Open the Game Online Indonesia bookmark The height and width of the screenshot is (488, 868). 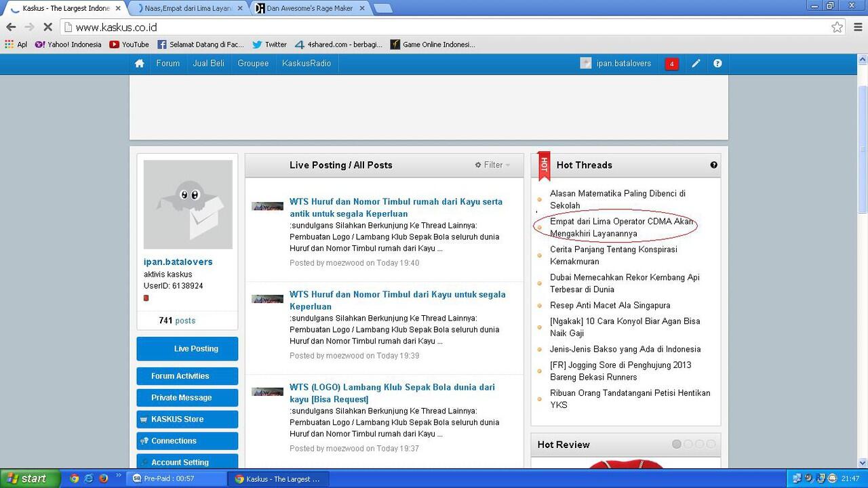433,45
